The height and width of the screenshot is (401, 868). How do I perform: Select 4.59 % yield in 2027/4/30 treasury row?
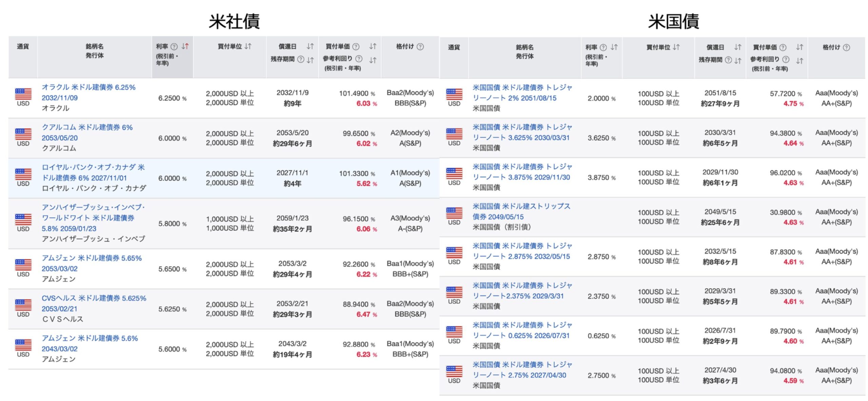pyautogui.click(x=793, y=381)
